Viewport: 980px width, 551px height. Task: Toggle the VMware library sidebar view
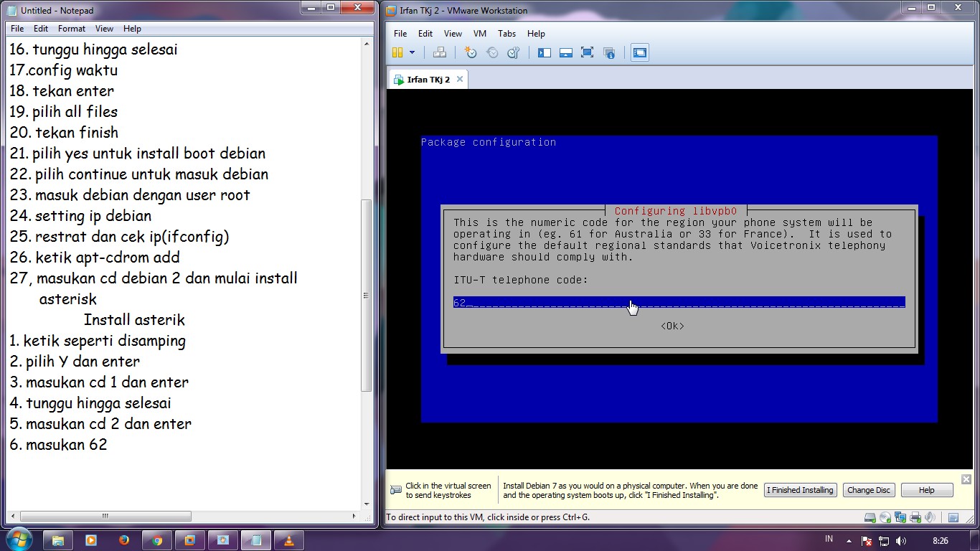tap(545, 52)
